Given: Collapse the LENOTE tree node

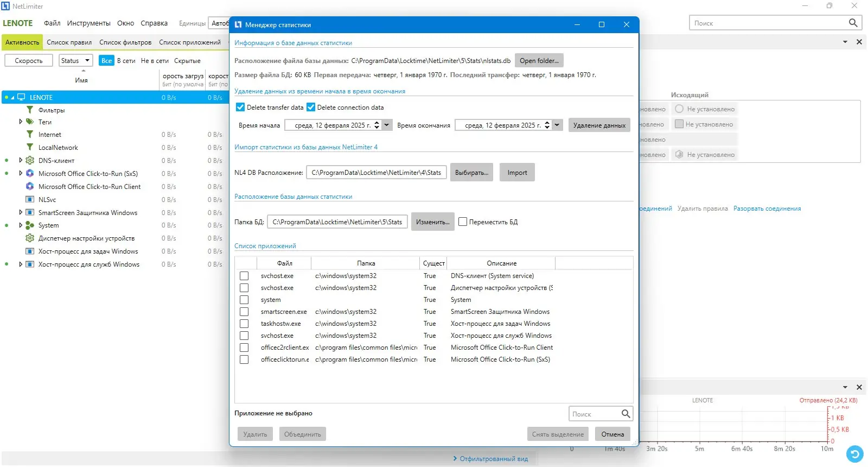Looking at the screenshot, I should 12,98.
